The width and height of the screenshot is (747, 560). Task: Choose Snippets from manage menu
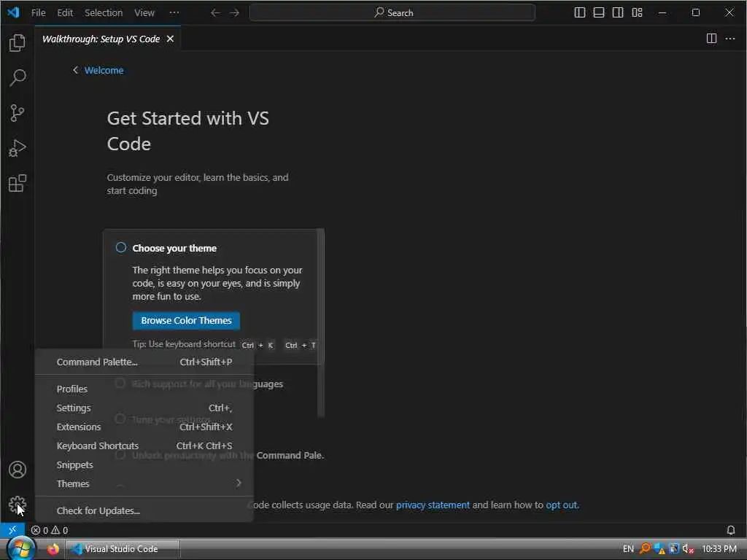pos(144,464)
